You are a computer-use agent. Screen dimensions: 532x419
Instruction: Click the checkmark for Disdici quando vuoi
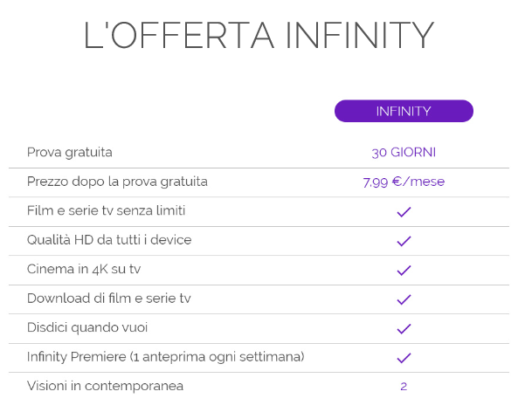(x=404, y=328)
